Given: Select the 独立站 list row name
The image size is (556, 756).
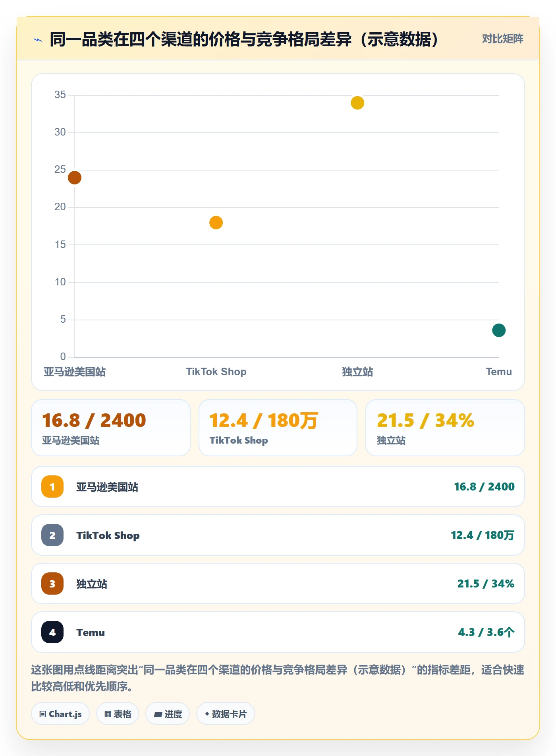Looking at the screenshot, I should tap(92, 584).
